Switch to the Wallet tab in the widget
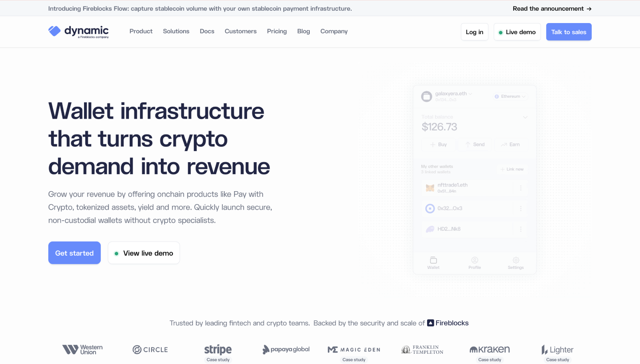640x364 pixels. [433, 263]
